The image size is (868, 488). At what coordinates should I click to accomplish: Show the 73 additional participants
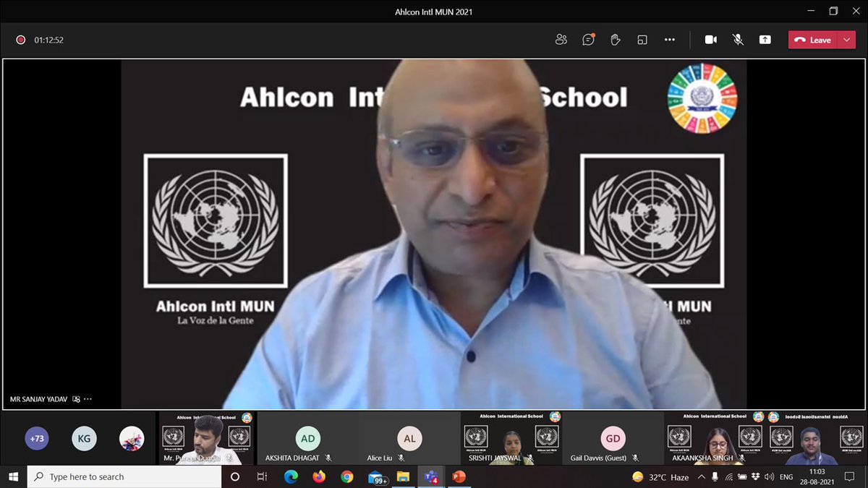(36, 438)
